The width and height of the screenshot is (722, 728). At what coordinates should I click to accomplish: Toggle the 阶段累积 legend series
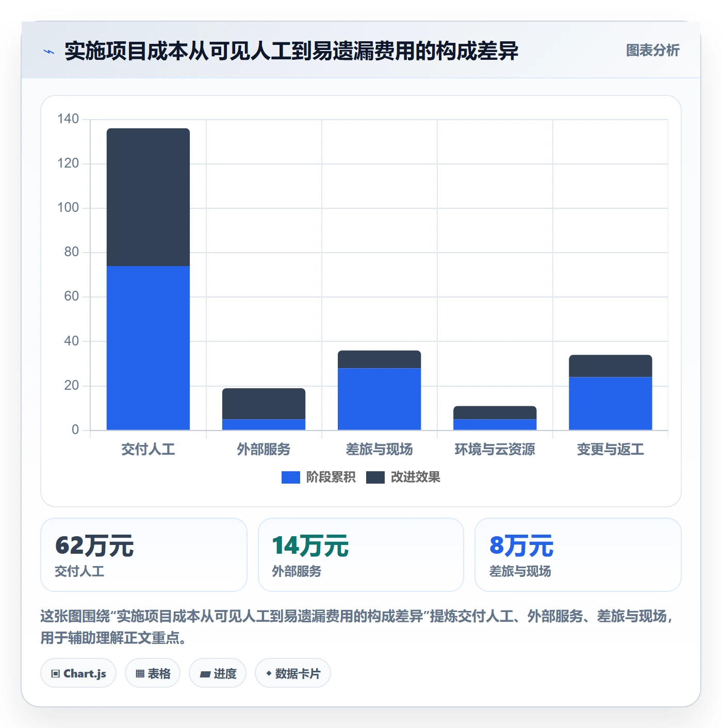click(x=318, y=477)
